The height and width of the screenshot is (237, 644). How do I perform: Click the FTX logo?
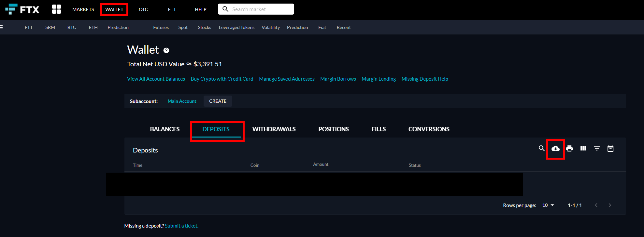point(22,9)
